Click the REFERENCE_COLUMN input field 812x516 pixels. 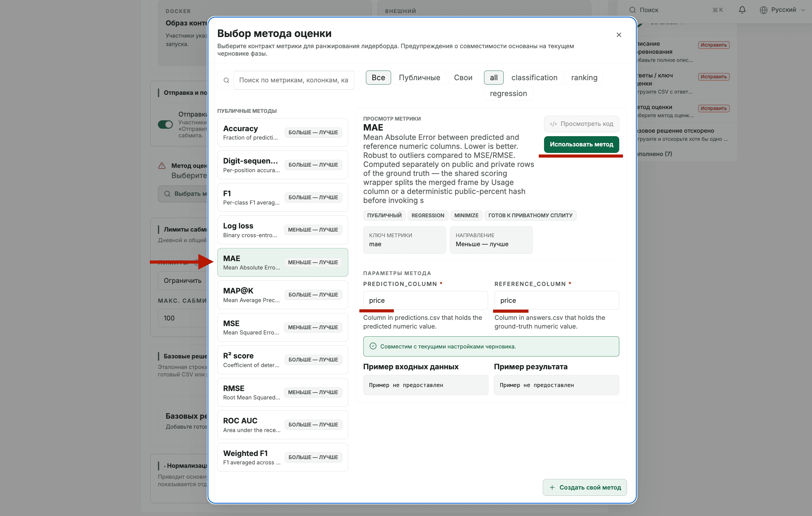pyautogui.click(x=556, y=300)
